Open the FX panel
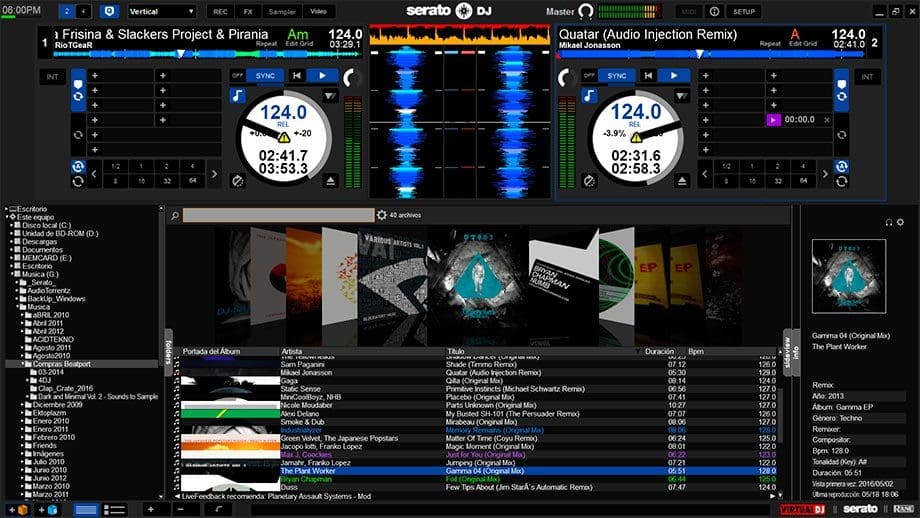Screen dimensions: 920x518 (248, 11)
